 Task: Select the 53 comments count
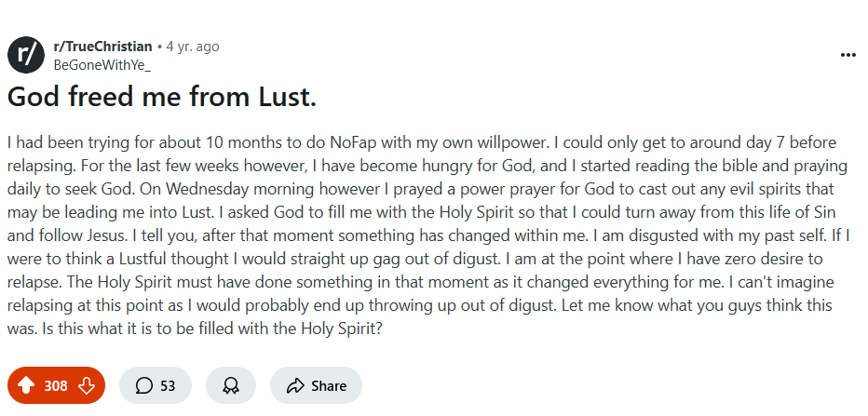pyautogui.click(x=168, y=385)
